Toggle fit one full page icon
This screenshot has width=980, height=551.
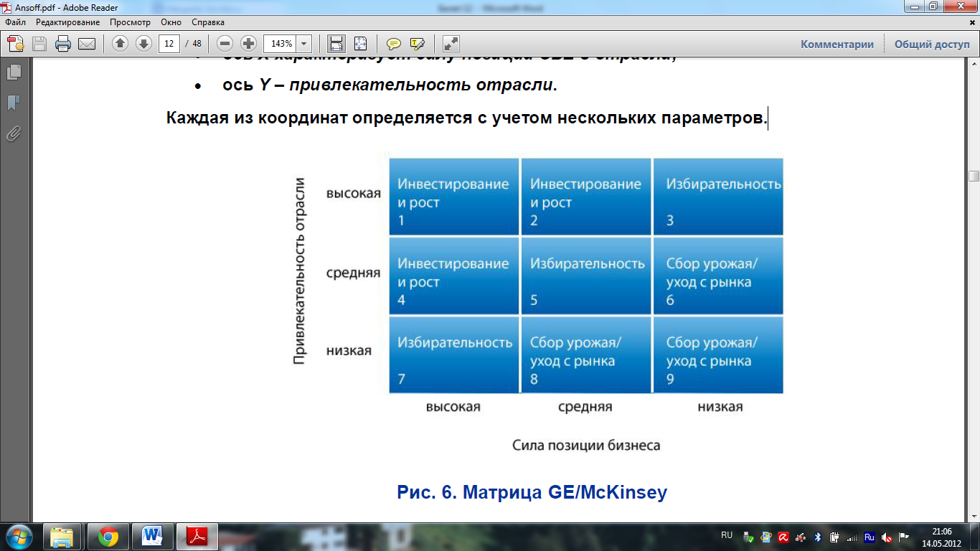click(360, 44)
